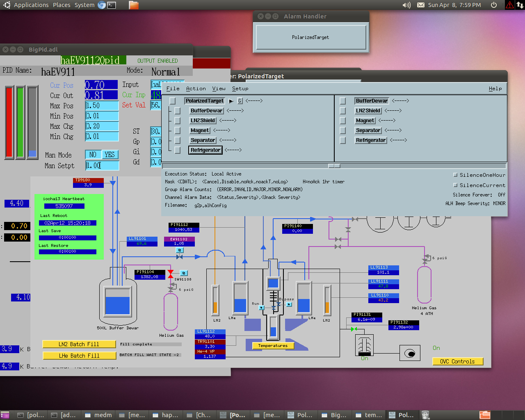Open the trash applet in bottom panel
This screenshot has width=525, height=420.
(x=425, y=415)
